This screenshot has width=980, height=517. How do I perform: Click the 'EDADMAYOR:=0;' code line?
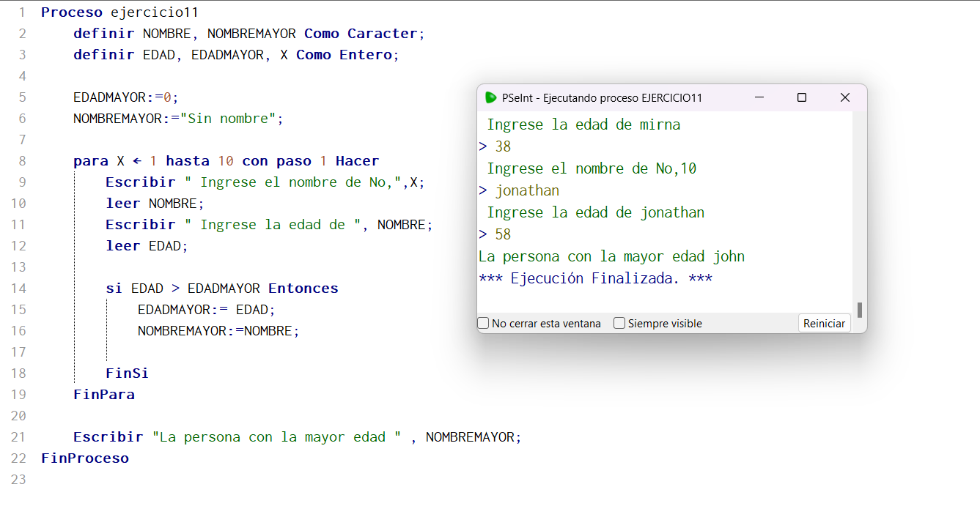(x=126, y=97)
